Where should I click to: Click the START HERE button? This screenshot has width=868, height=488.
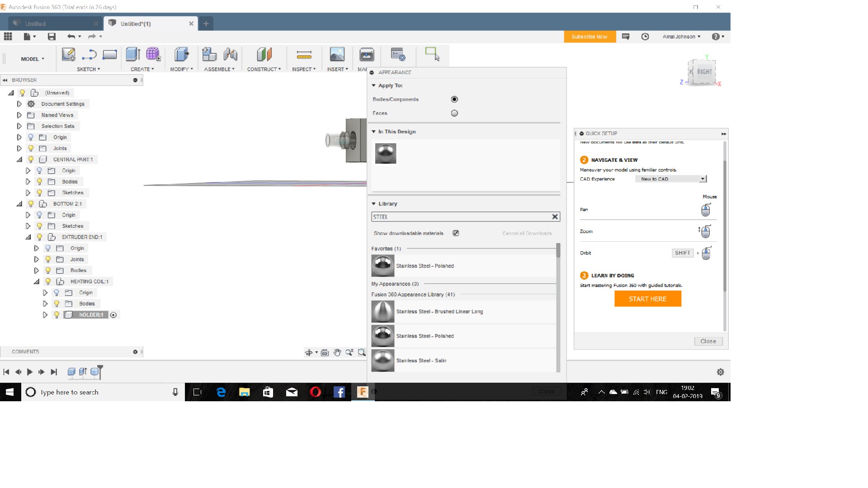[x=647, y=299]
